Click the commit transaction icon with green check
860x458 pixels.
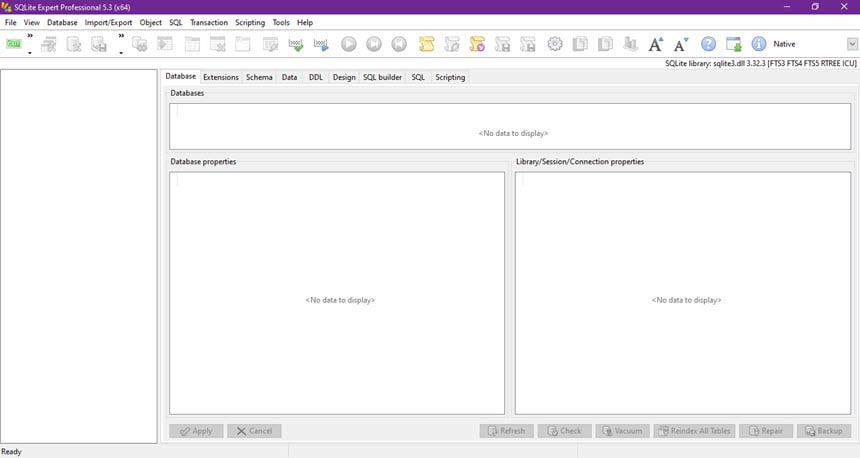[296, 44]
